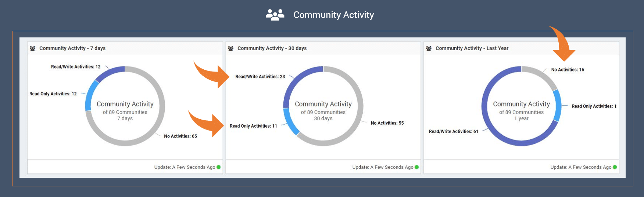Click the people icon in the 7 days panel header
Screen dimensions: 644x197
click(33, 48)
